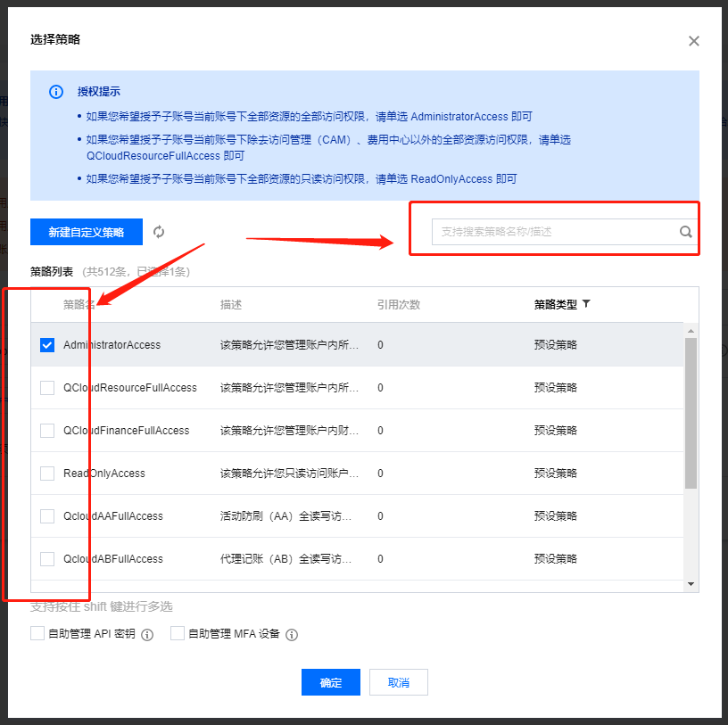Cancel the dialog with 取消 button
This screenshot has height=725, width=728.
[x=399, y=682]
